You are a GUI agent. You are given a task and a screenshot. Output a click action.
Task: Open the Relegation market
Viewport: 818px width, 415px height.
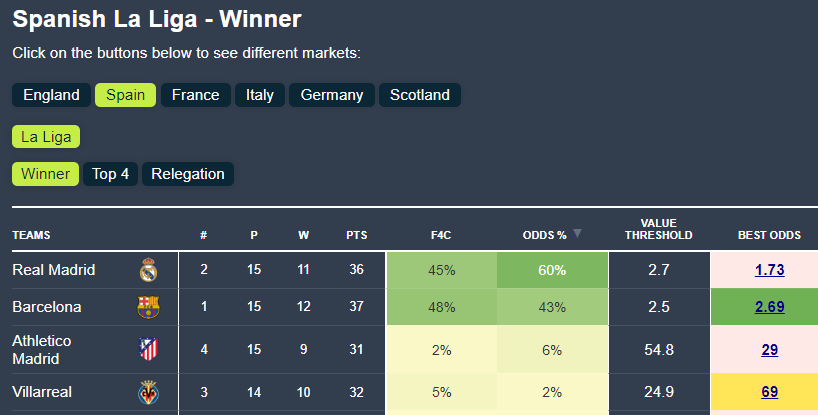188,174
